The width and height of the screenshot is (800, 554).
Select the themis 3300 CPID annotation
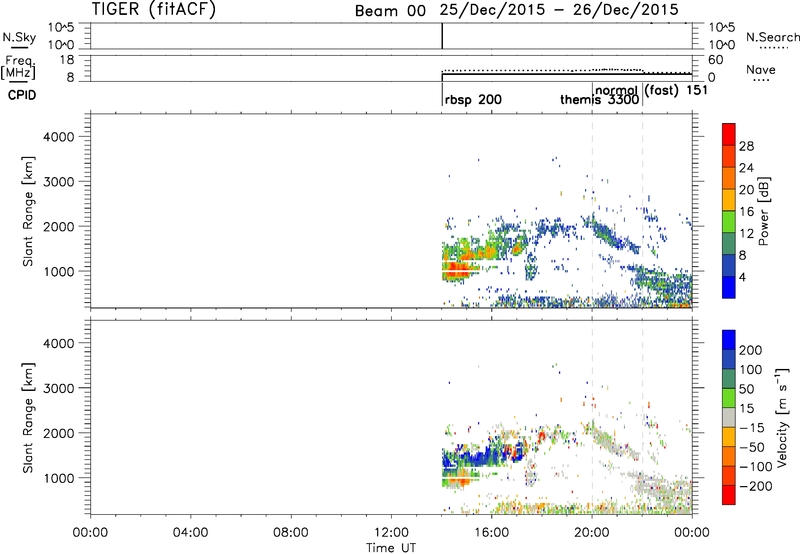pyautogui.click(x=599, y=99)
